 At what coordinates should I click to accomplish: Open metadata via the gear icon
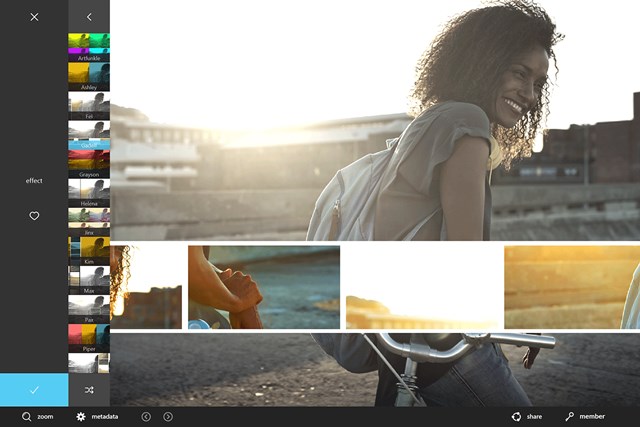[x=82, y=416]
